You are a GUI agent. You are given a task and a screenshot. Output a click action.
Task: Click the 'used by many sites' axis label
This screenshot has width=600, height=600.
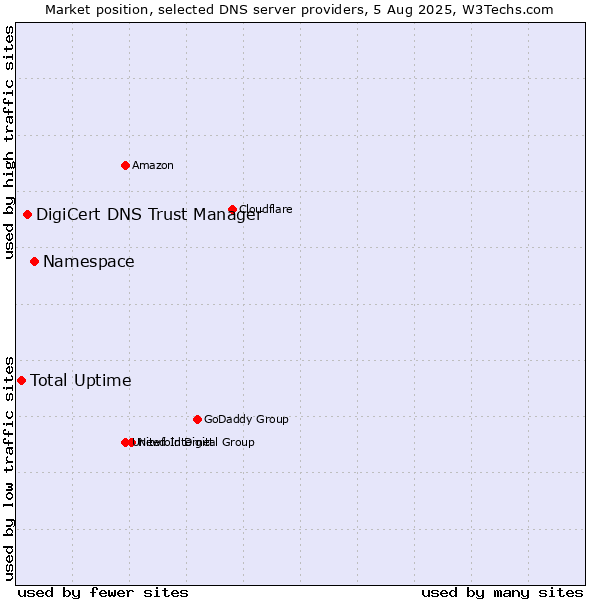click(x=502, y=593)
